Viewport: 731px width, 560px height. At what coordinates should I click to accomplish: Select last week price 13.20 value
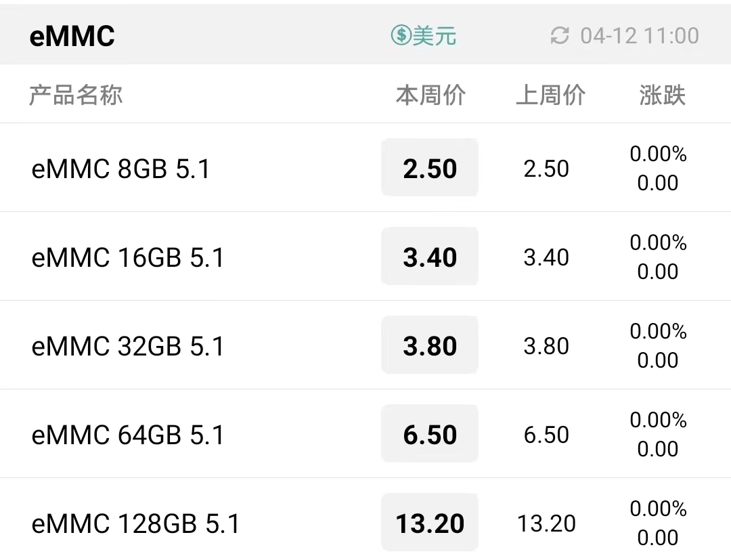pos(546,523)
